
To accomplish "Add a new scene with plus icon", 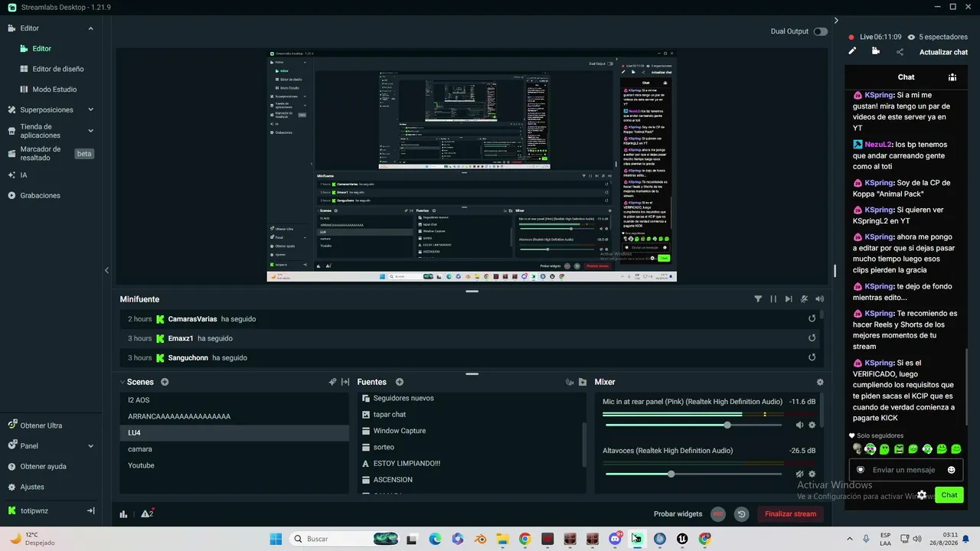I will [x=165, y=382].
